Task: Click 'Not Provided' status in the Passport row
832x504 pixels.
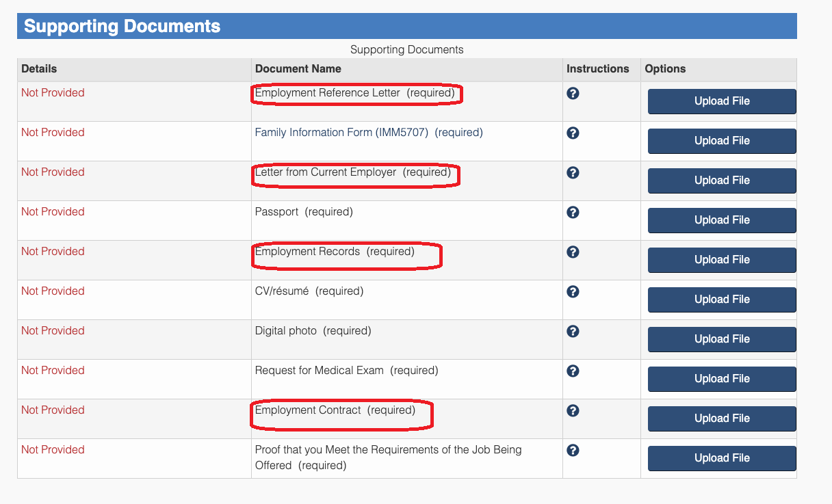Action: (x=53, y=212)
